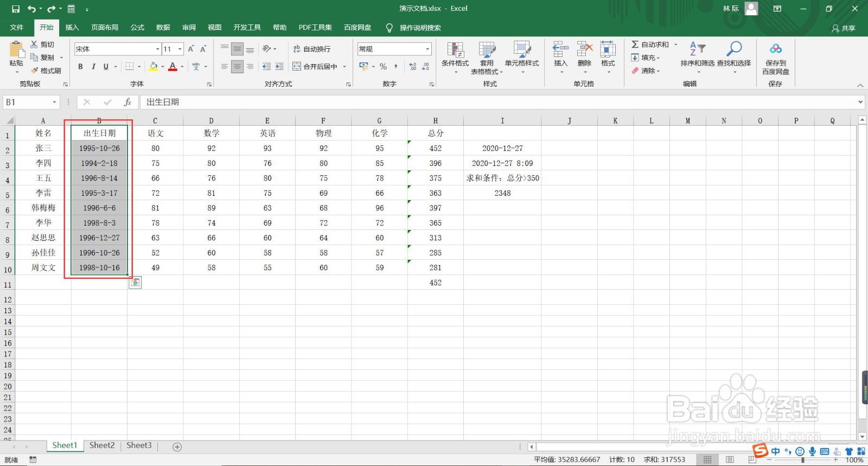Click the zoom slider in status bar
868x466 pixels.
click(803, 460)
